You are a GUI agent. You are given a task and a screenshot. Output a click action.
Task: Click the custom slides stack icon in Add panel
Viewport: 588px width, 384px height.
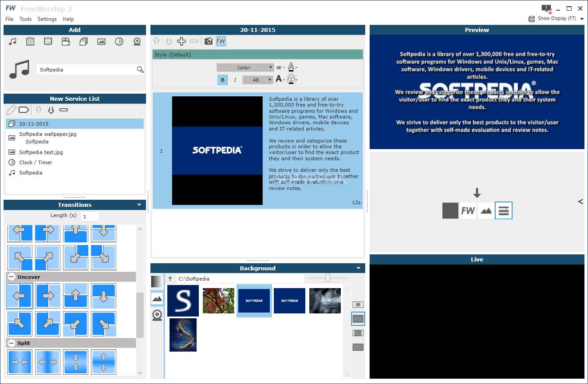click(83, 41)
